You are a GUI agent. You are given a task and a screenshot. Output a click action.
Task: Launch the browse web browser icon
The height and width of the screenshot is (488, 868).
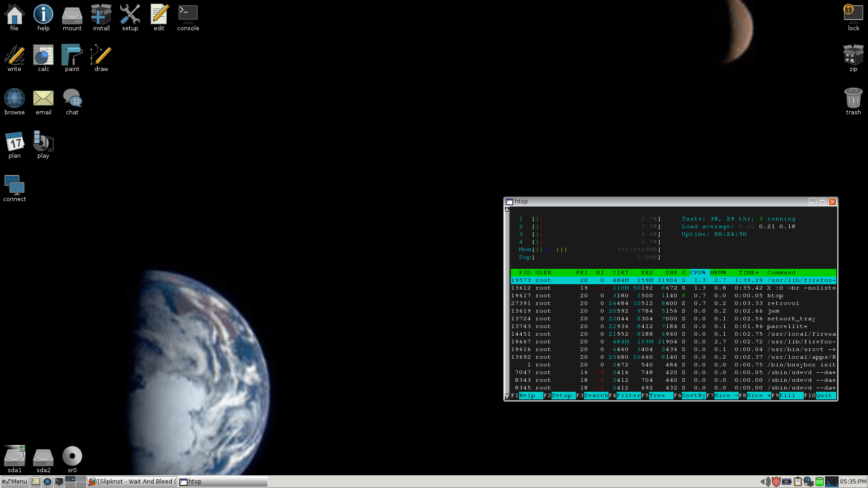pos(14,102)
